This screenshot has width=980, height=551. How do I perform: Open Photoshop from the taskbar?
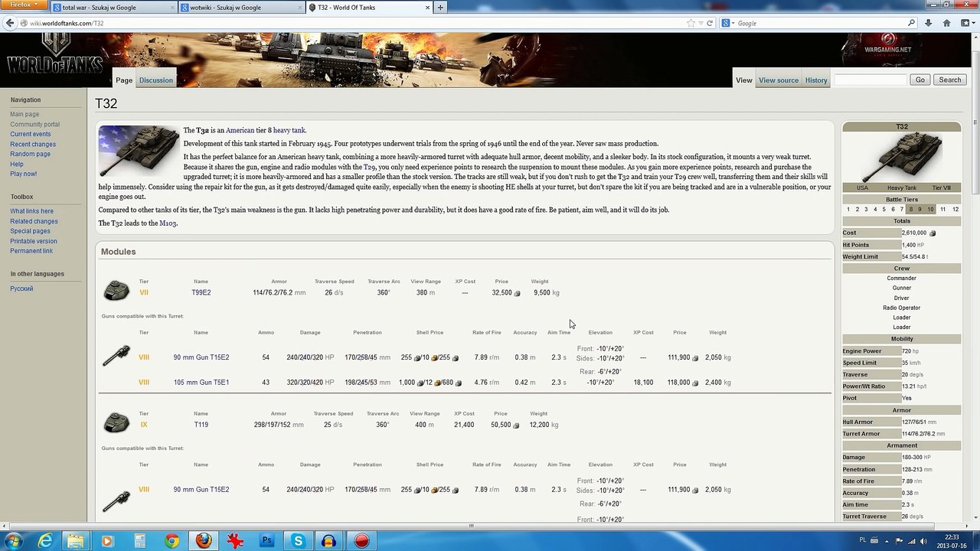pos(267,541)
